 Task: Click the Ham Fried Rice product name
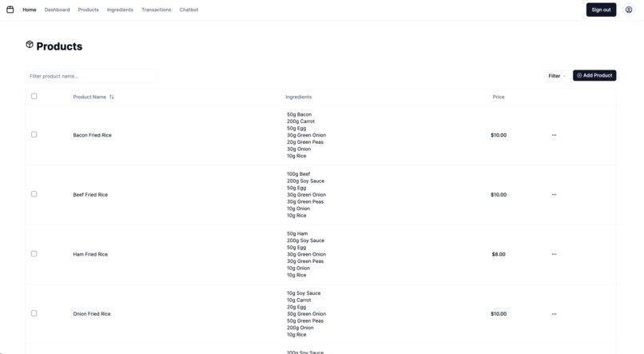coord(90,254)
